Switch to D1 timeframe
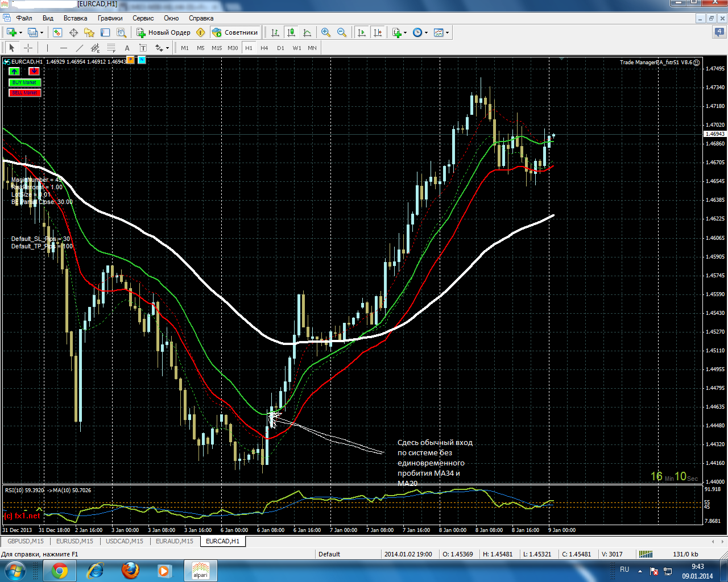Screen dimensions: 728x582 coord(280,48)
